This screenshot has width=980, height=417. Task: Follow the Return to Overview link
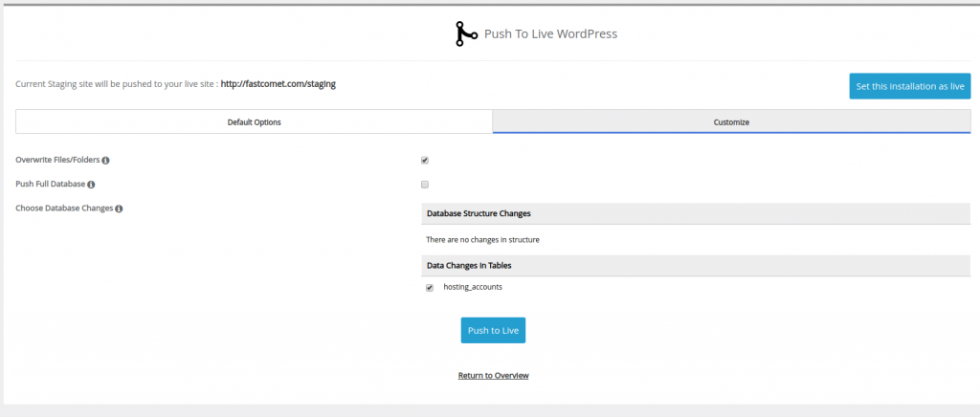pyautogui.click(x=493, y=375)
